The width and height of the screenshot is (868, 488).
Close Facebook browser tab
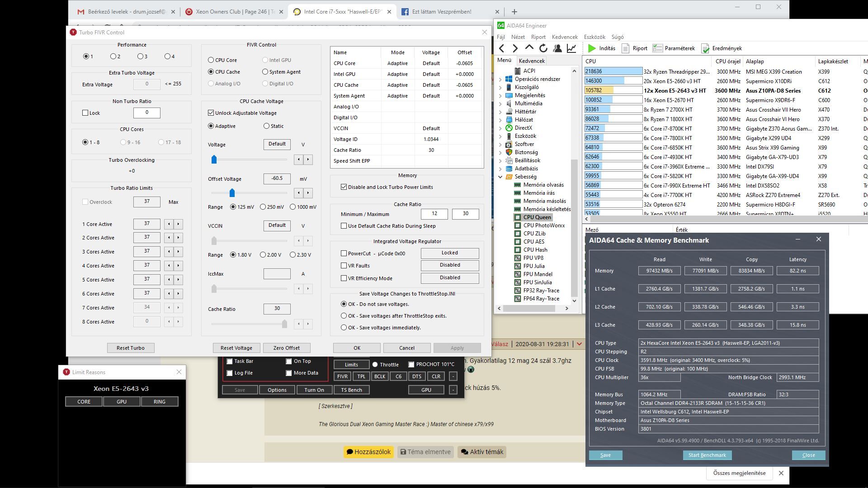pos(497,12)
